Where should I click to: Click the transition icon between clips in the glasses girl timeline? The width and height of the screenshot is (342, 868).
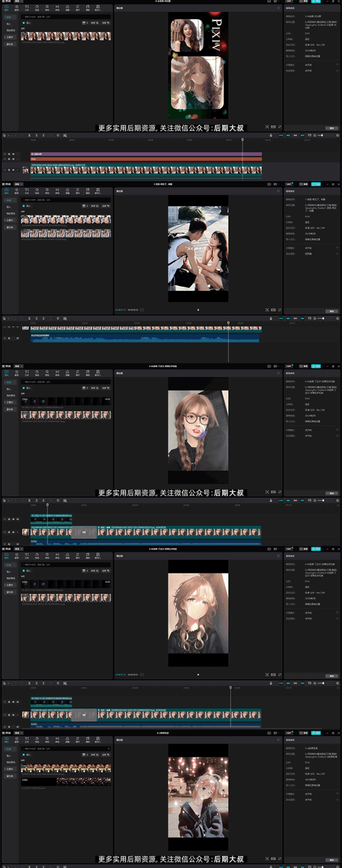point(84,532)
